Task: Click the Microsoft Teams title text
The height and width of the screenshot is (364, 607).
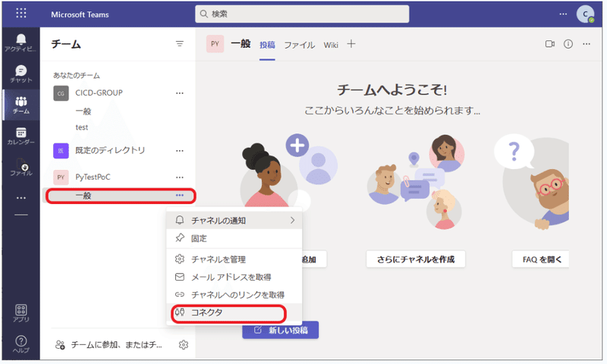Action: point(80,14)
